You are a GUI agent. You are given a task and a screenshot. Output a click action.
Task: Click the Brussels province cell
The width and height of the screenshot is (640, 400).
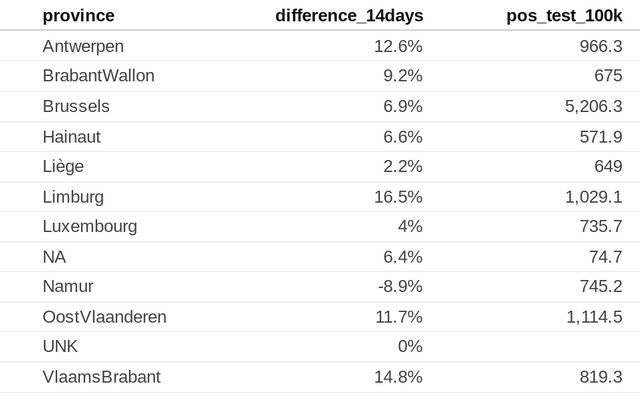tap(76, 106)
